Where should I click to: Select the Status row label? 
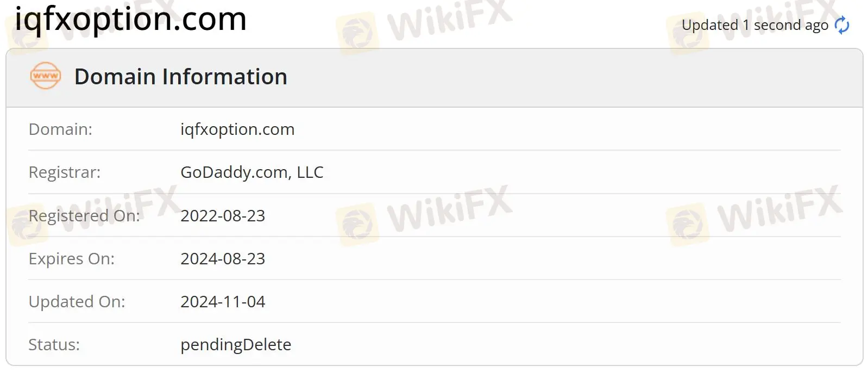pos(54,344)
